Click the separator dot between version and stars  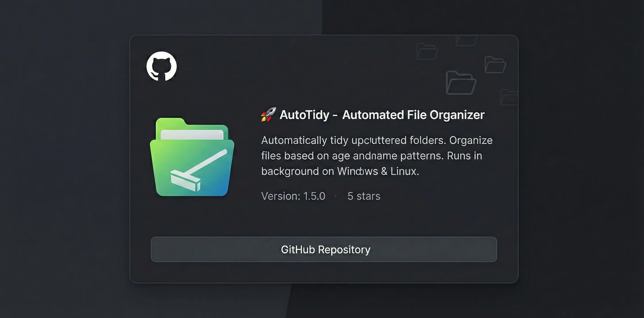pos(335,197)
